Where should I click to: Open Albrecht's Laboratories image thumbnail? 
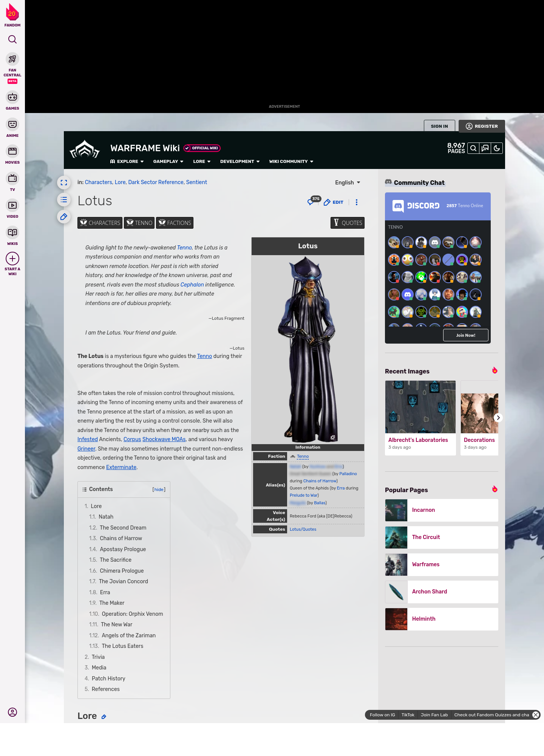click(x=420, y=407)
